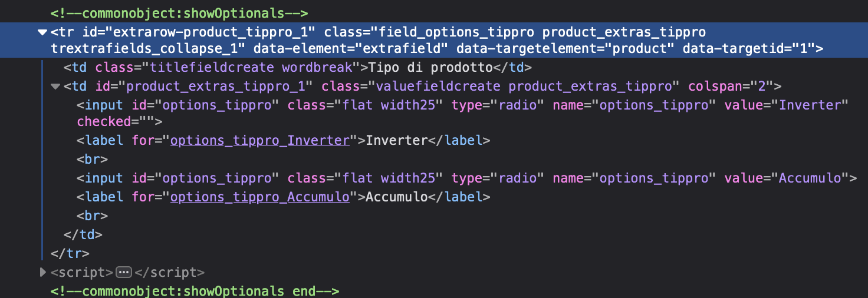868x298 pixels.
Task: Click the ellipsis badge inside script tag
Action: [123, 272]
